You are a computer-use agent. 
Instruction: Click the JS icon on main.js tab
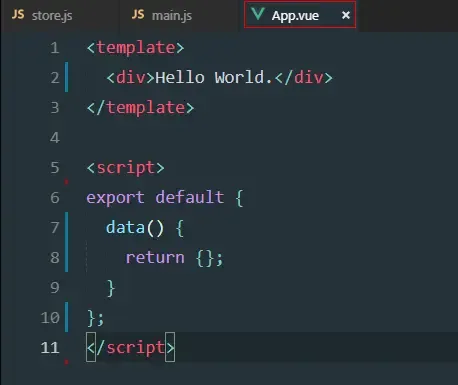(138, 14)
